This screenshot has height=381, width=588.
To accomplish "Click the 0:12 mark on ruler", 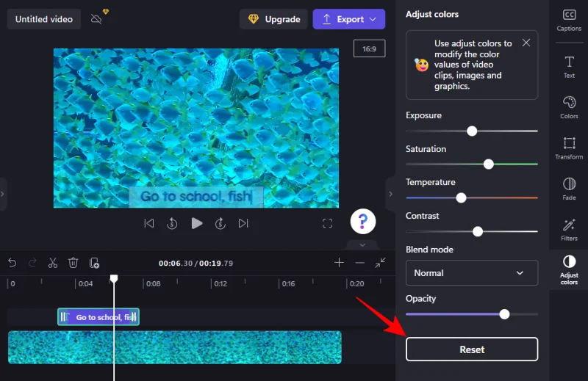I will point(220,283).
